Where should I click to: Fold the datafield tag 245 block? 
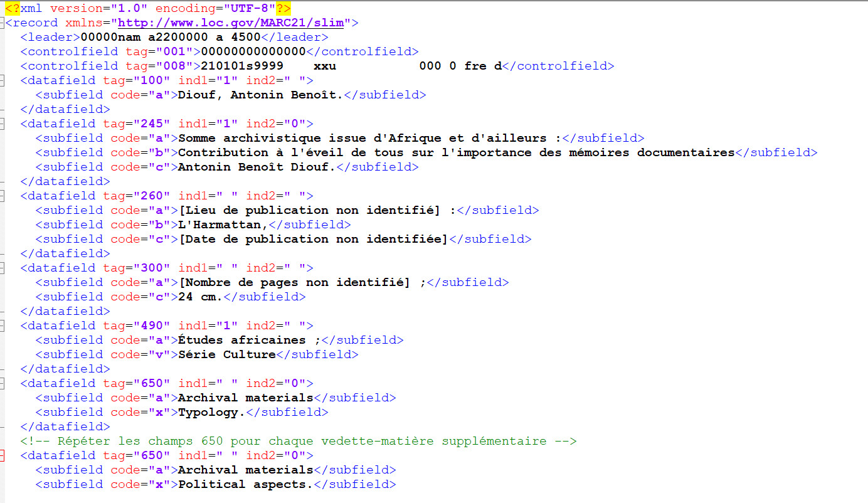[2, 124]
